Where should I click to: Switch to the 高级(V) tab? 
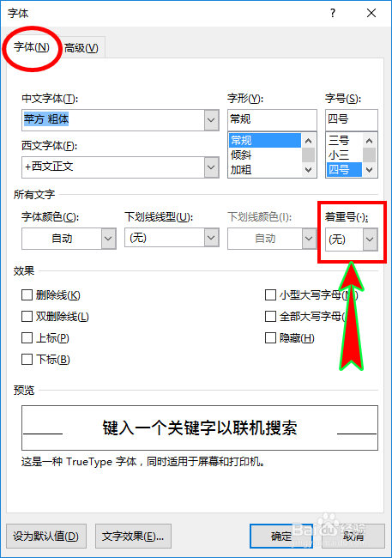pos(81,48)
